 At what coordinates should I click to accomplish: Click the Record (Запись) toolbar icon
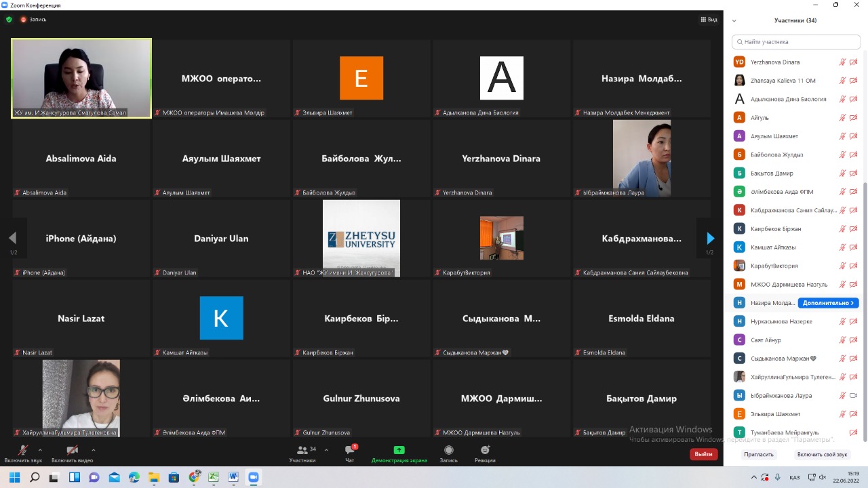(x=448, y=451)
